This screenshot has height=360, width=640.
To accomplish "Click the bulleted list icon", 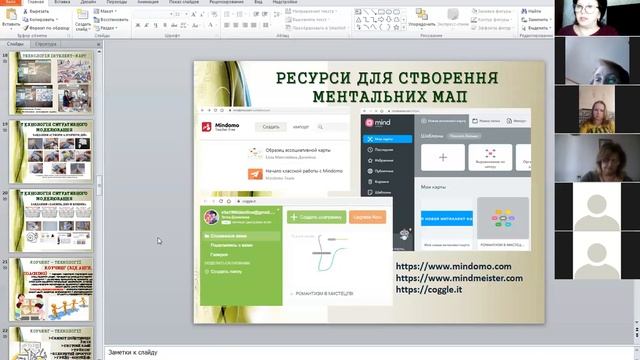I will pyautogui.click(x=227, y=14).
